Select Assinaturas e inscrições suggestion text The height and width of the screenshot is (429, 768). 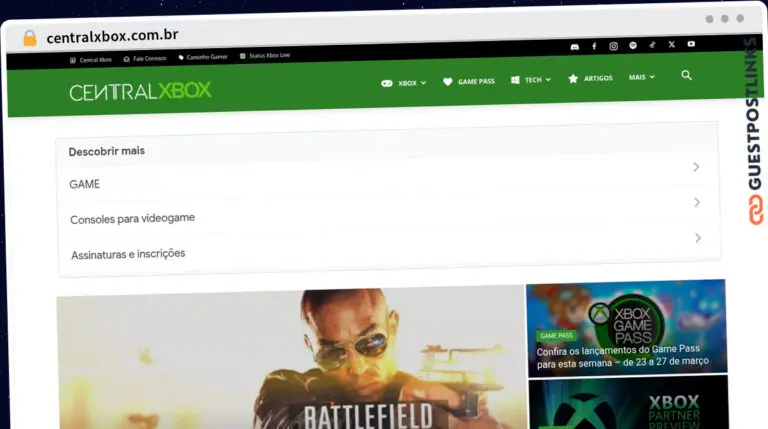[128, 254]
